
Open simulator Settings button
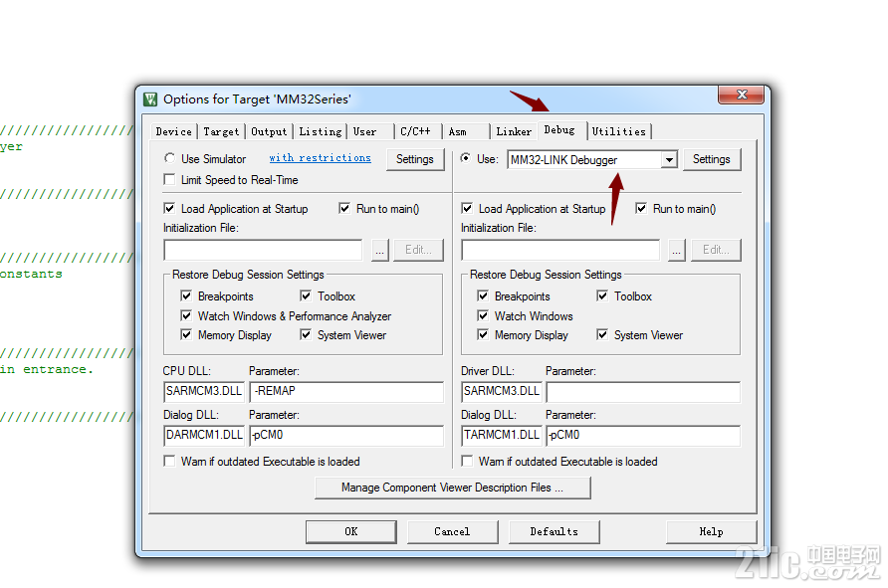(415, 159)
